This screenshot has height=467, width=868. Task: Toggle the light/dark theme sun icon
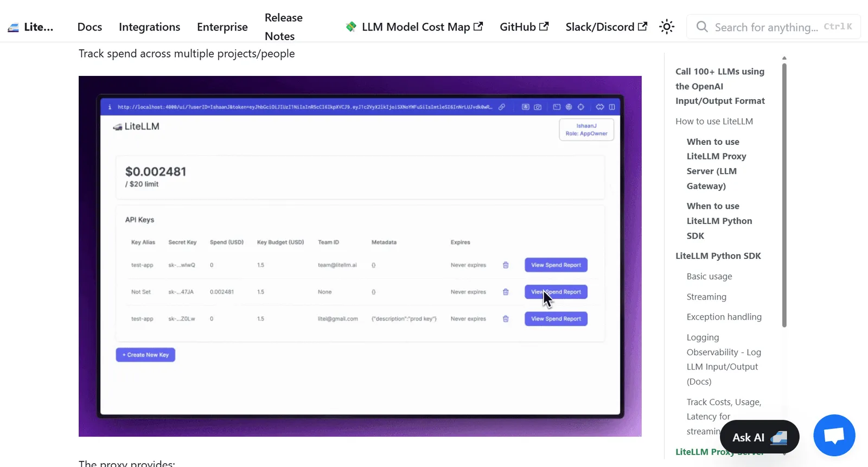[667, 27]
